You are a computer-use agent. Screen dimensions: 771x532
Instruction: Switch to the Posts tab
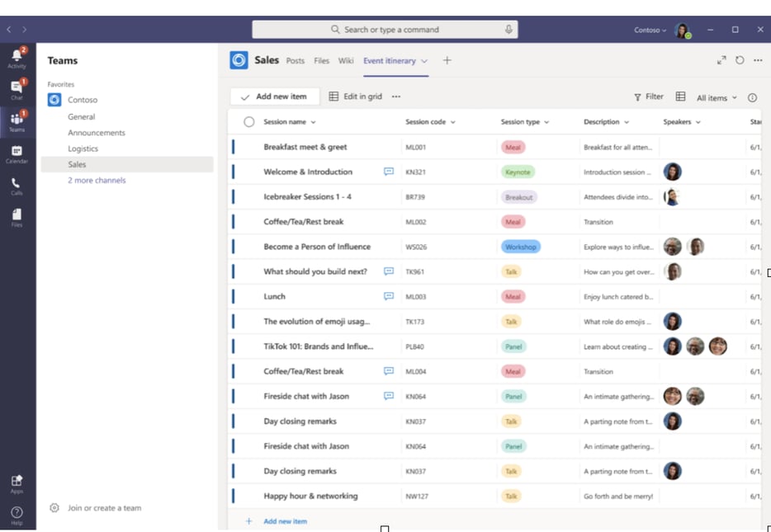coord(296,61)
